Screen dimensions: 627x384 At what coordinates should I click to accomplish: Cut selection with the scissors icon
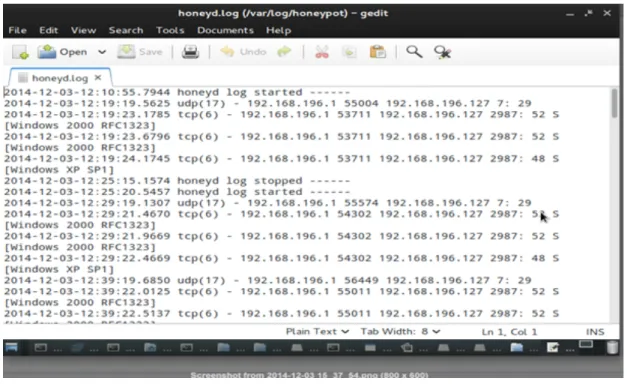point(322,52)
